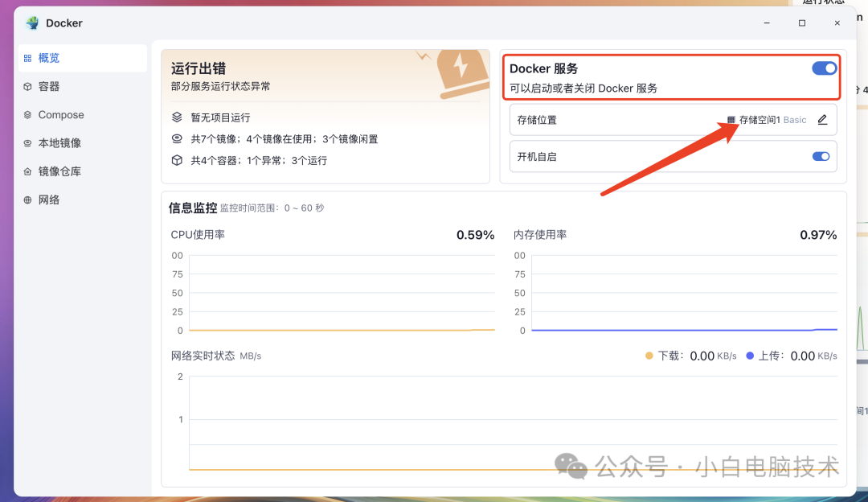Image resolution: width=868 pixels, height=502 pixels.
Task: Open the 容器 containers section
Action: [83, 86]
